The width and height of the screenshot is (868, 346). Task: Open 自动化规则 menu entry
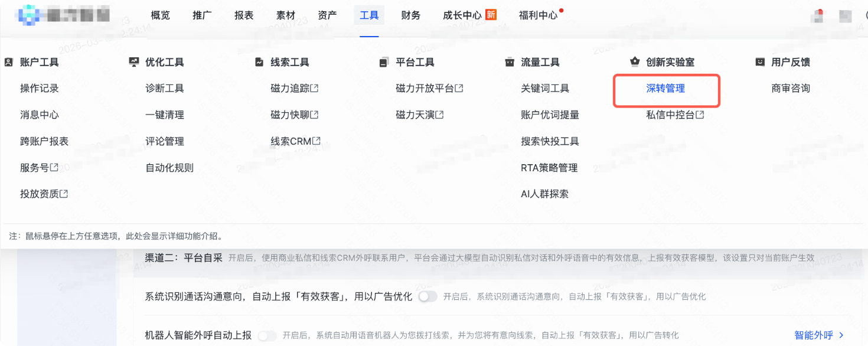point(169,168)
